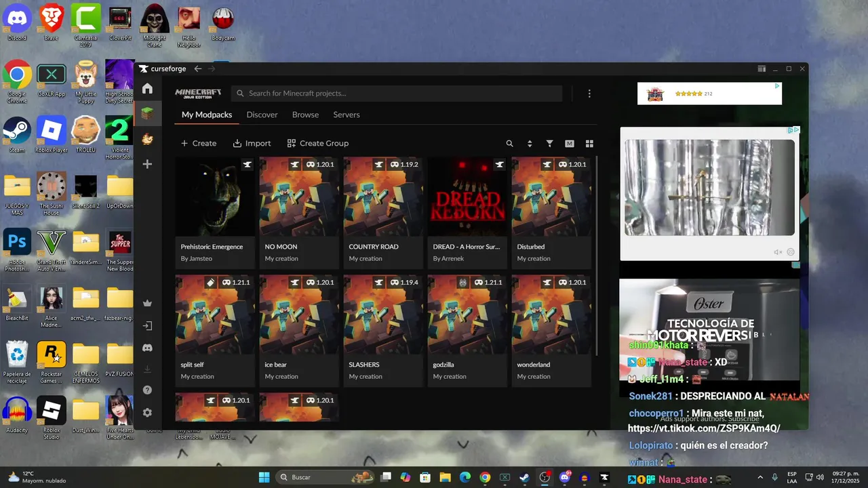Image resolution: width=868 pixels, height=488 pixels.
Task: Open the SLASHERS modpack card
Action: point(383,331)
